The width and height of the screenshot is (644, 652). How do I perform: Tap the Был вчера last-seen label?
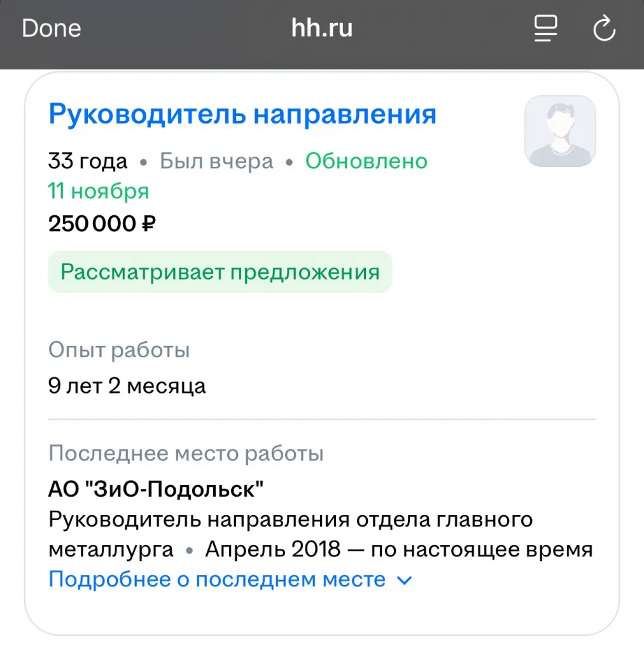(216, 161)
